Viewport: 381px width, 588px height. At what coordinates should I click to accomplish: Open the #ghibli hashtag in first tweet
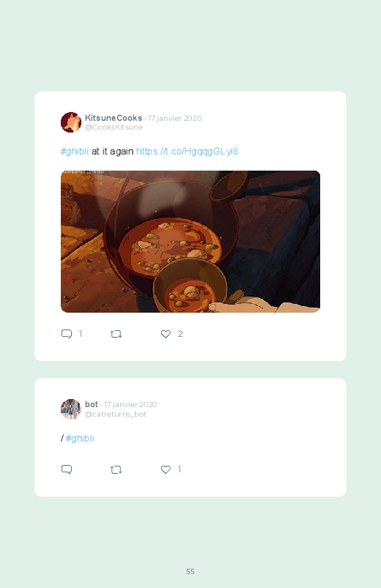[74, 151]
